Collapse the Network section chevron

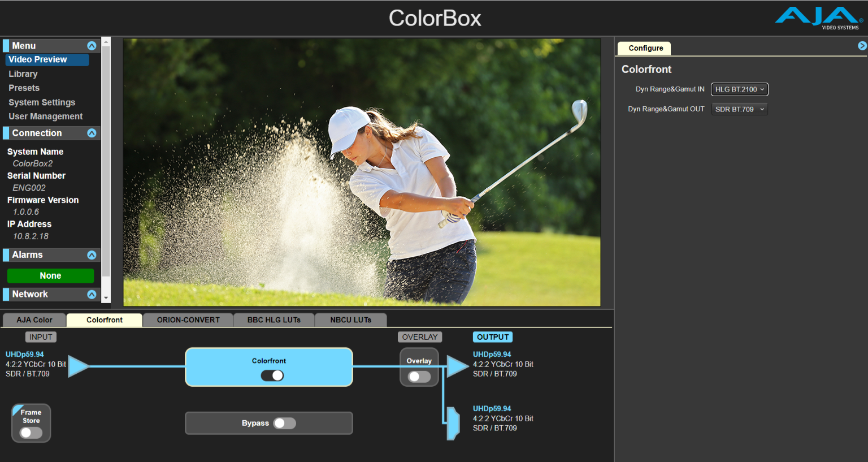92,295
